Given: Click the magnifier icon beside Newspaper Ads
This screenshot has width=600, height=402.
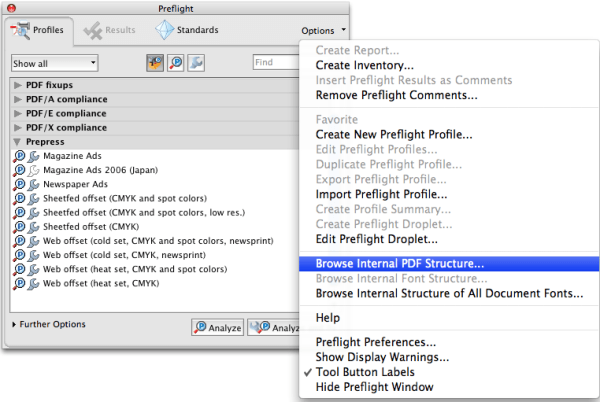Looking at the screenshot, I should [19, 184].
